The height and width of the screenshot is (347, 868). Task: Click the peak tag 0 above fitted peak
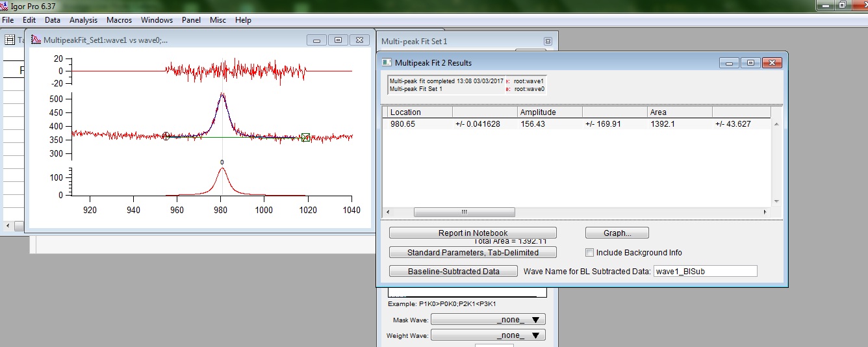tap(222, 162)
